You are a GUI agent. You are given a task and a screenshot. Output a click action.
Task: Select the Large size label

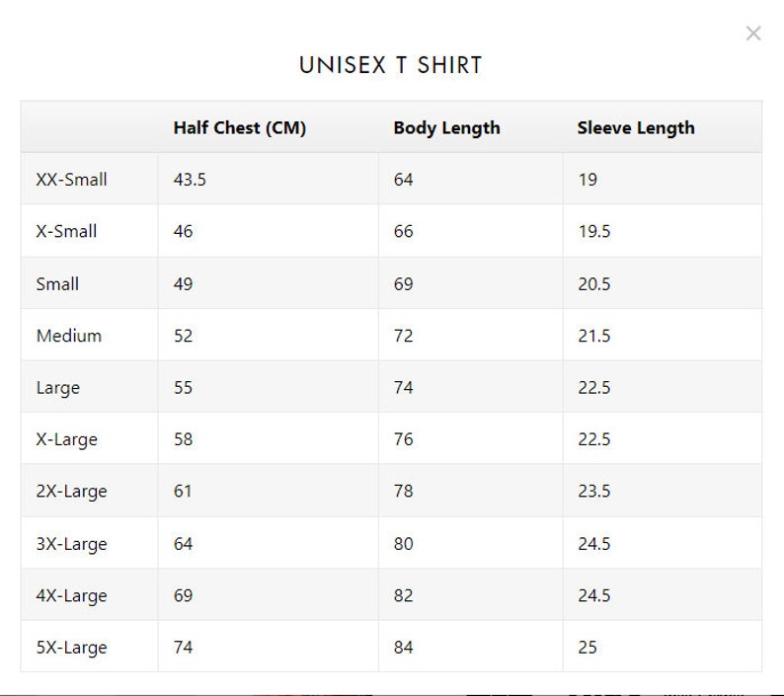tap(58, 388)
